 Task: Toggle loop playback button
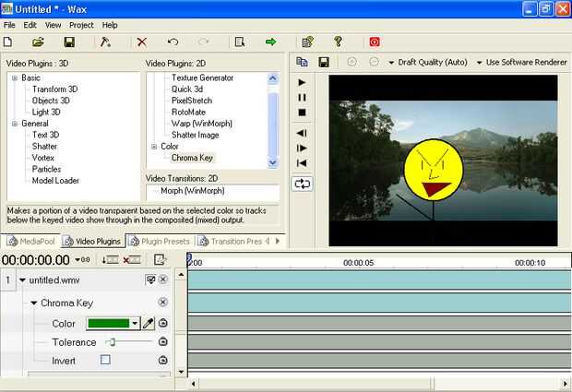[302, 184]
